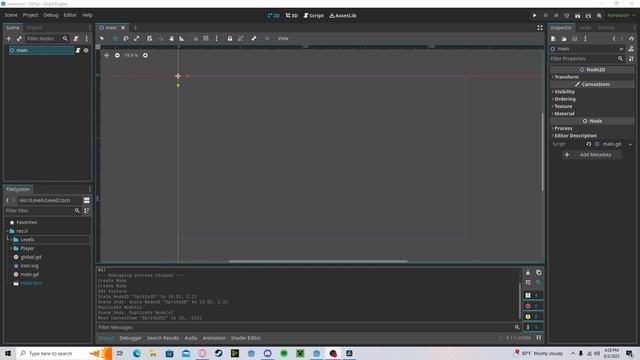Center the view crosshair icon

coord(107,55)
